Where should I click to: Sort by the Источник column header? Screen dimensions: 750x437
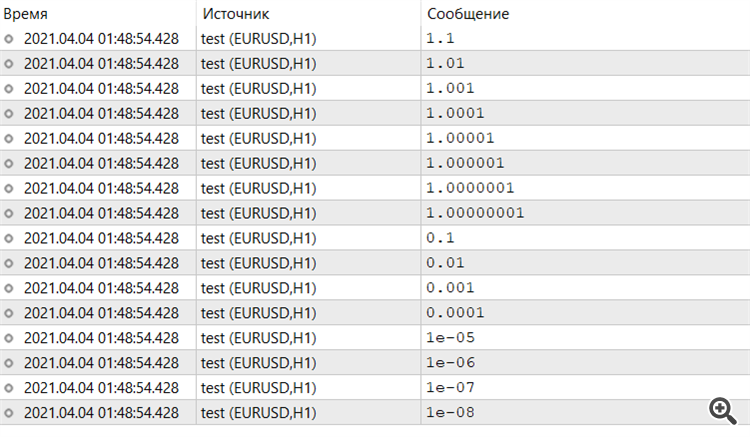(x=235, y=14)
